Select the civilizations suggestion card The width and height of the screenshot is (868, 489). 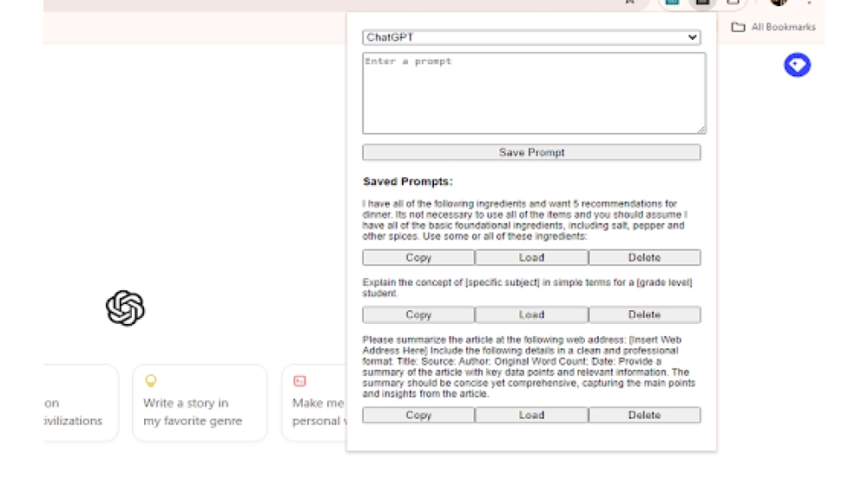(81, 403)
